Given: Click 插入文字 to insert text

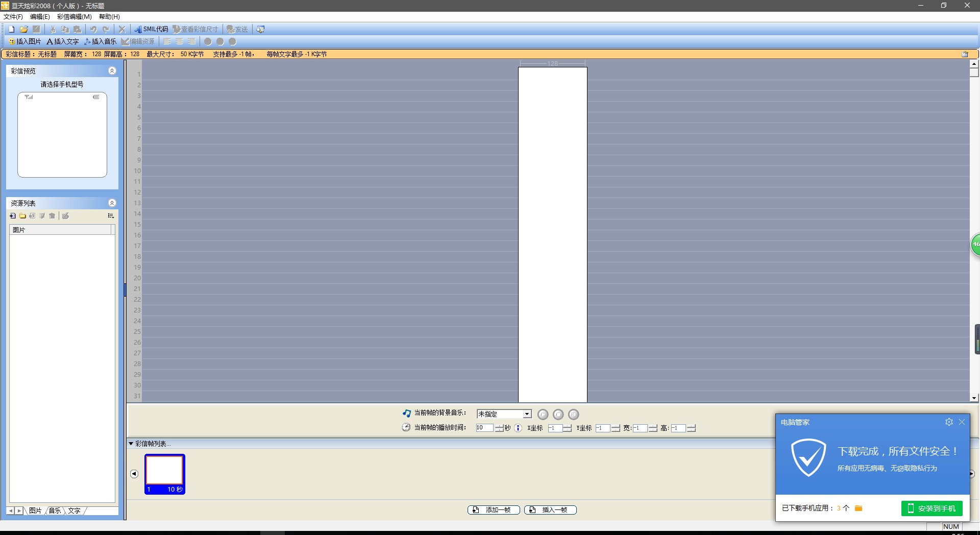Looking at the screenshot, I should (63, 41).
